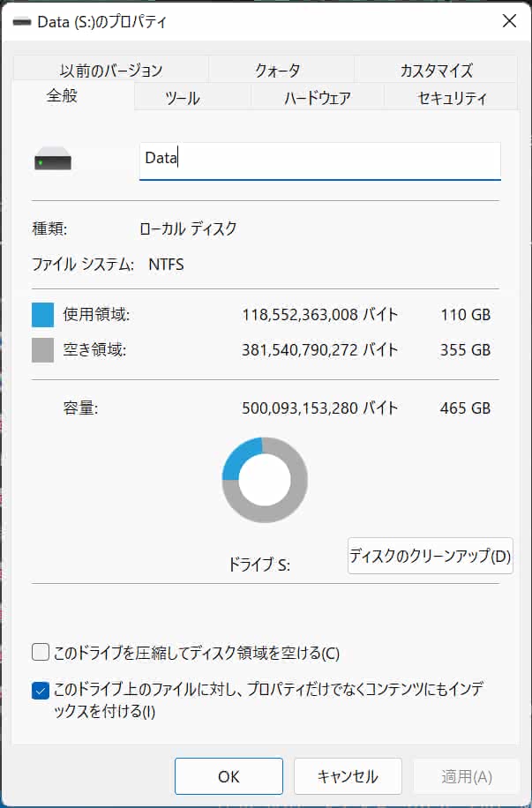The image size is (532, 808).
Task: Click the drive icon beside the name field
Action: click(x=53, y=161)
